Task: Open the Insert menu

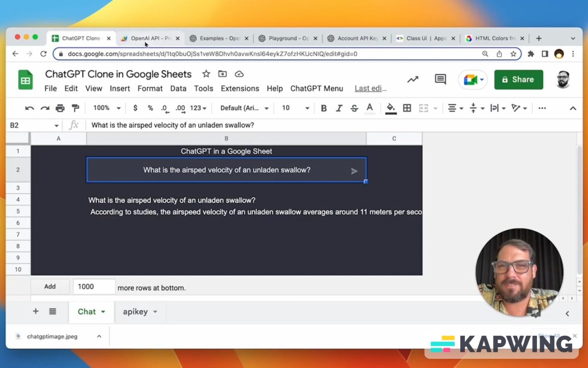Action: click(x=120, y=88)
